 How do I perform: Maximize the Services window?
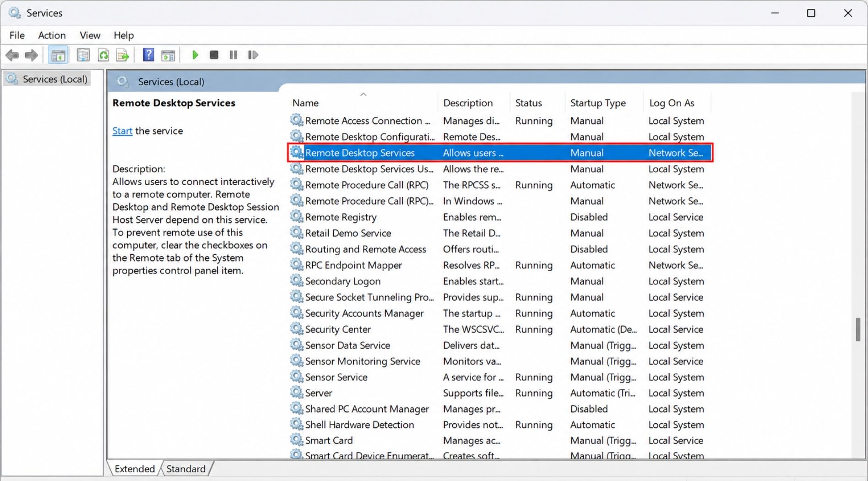[811, 13]
